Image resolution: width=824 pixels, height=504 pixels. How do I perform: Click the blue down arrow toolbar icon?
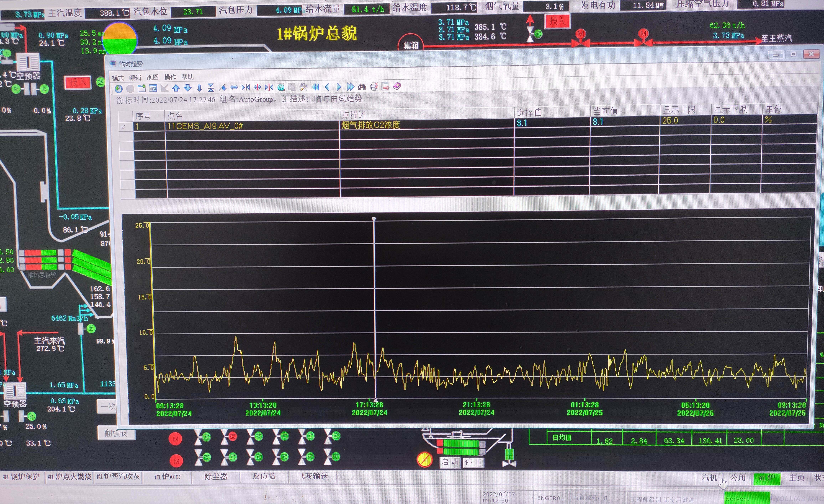tap(188, 88)
